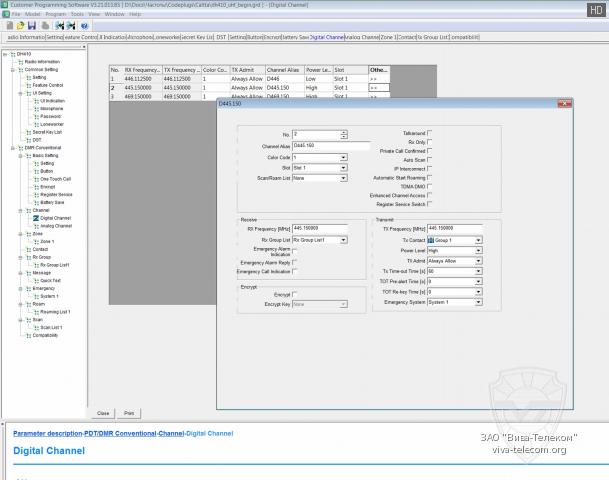Open the Parameter description help link
This screenshot has width=609, height=480.
[x=48, y=433]
